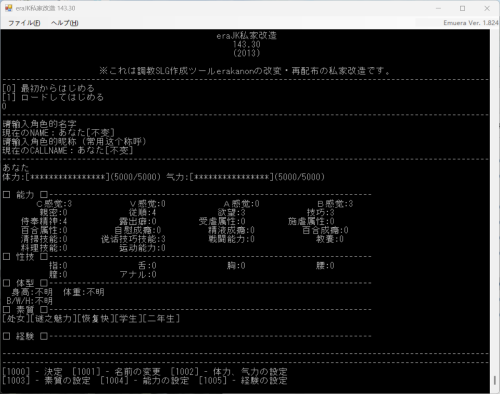Screen dimensions: 500x394
Task: Click the Emuera app icon in title bar
Action: tap(8, 8)
